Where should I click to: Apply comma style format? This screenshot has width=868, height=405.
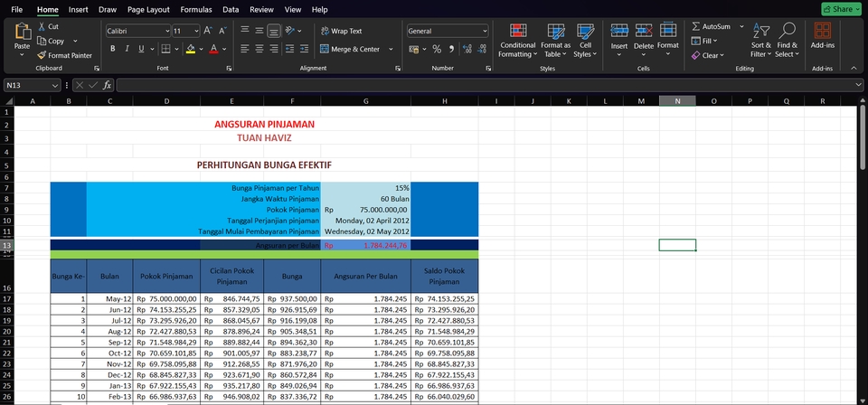tap(451, 49)
